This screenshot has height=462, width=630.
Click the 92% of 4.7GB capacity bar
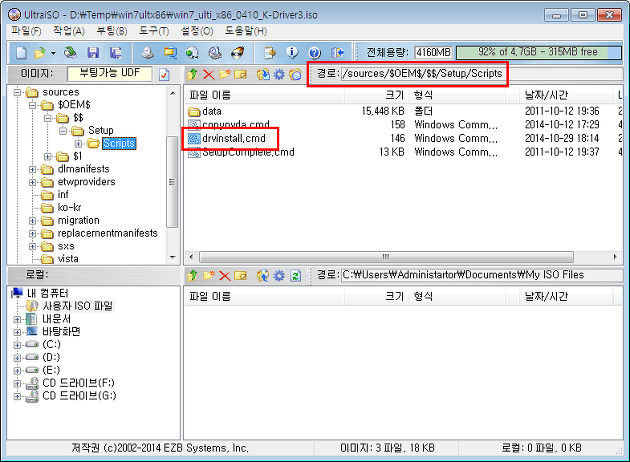pos(538,52)
